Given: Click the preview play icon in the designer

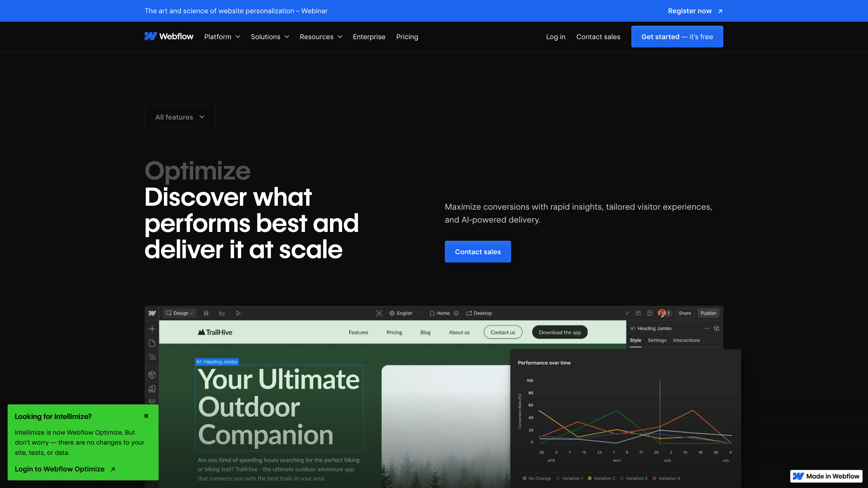Looking at the screenshot, I should (x=238, y=313).
